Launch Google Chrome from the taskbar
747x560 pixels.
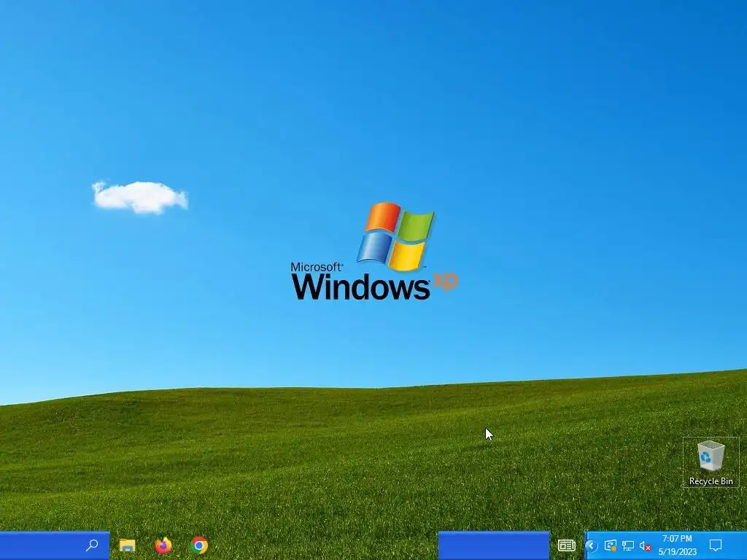pyautogui.click(x=199, y=545)
